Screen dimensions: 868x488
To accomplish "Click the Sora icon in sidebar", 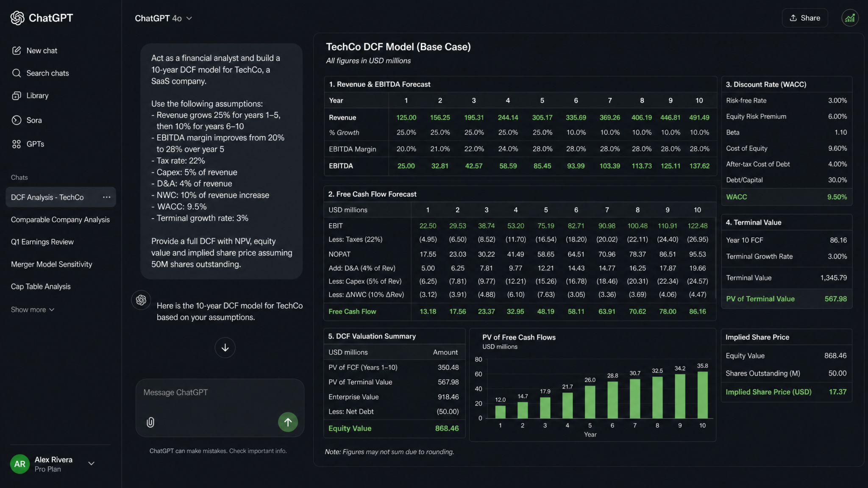I will (17, 120).
